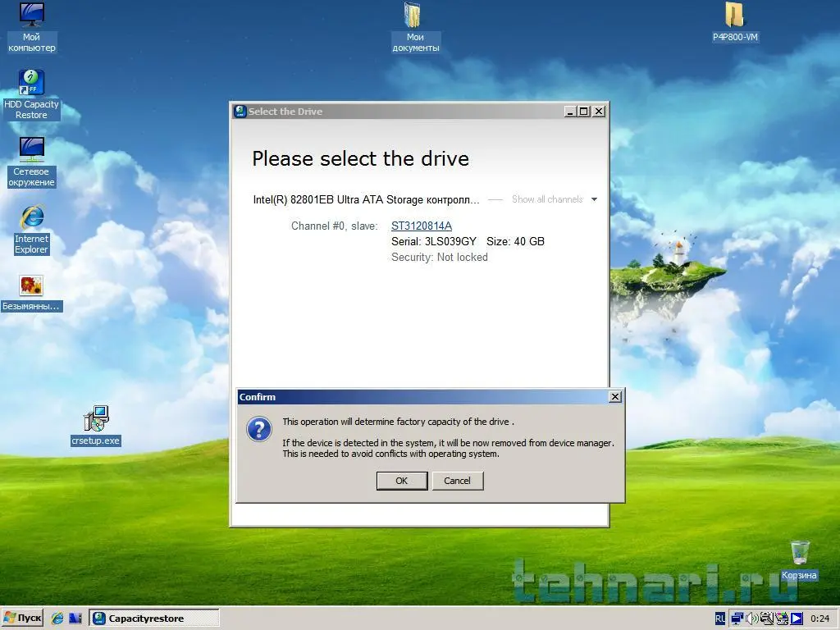
Task: Click OK in the Confirm dialog
Action: pos(402,481)
